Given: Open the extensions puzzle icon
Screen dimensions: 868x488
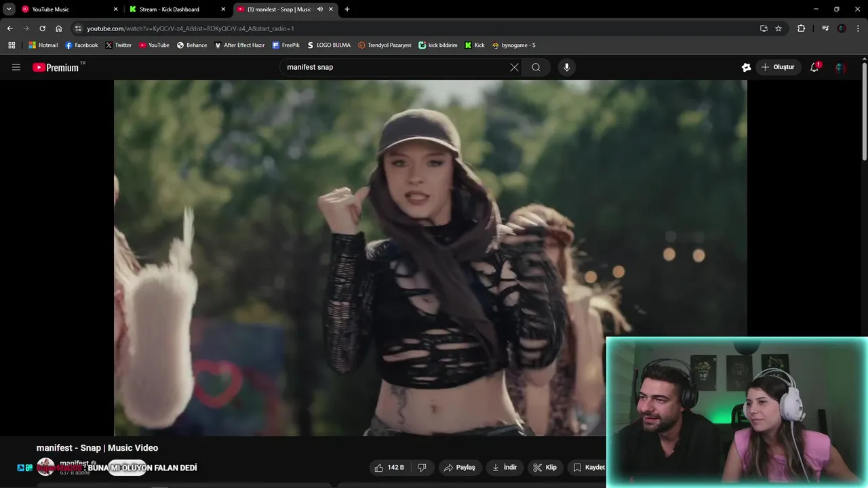Looking at the screenshot, I should point(802,28).
